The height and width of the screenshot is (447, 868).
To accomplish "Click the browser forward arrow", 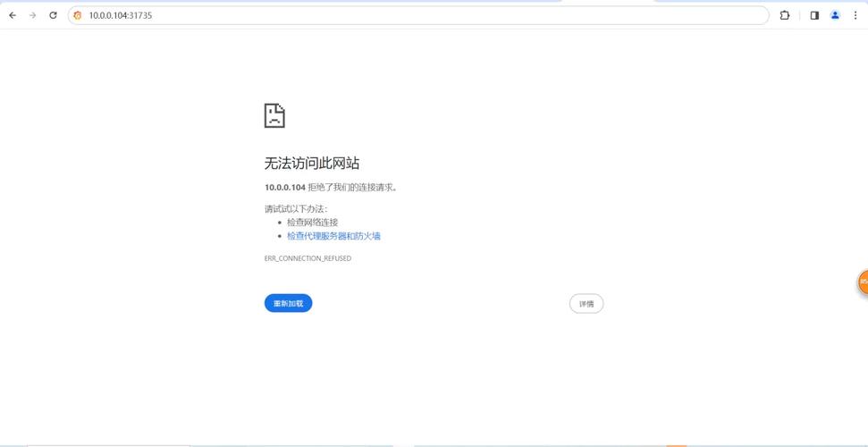I will pyautogui.click(x=33, y=15).
